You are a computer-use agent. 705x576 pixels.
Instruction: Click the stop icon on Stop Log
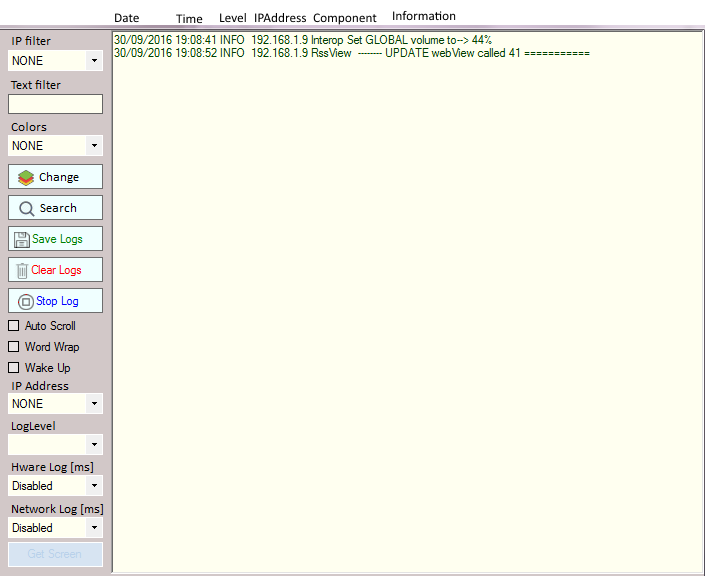(x=26, y=301)
